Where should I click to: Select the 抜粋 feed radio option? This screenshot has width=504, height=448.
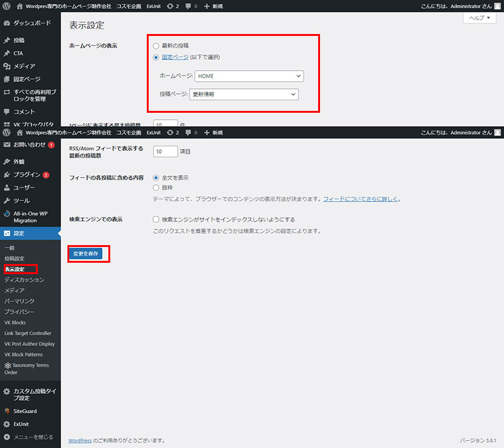(x=156, y=188)
